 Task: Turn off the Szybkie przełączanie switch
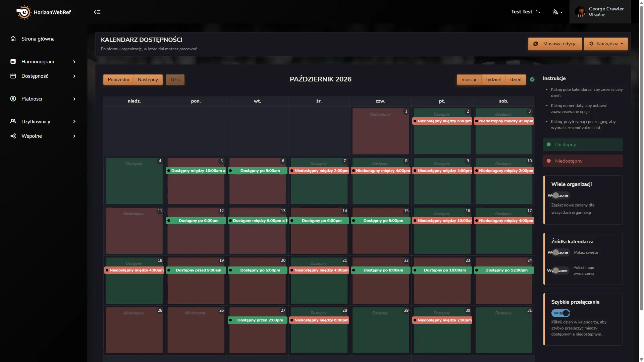tap(561, 313)
